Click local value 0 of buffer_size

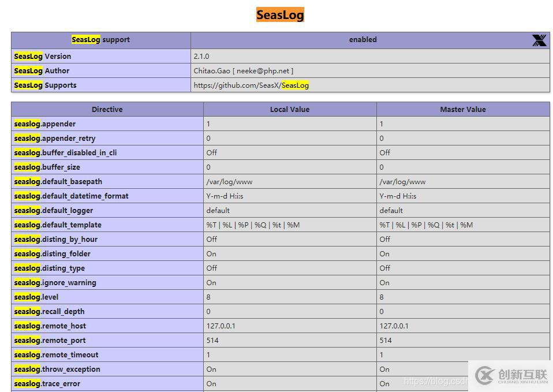tap(208, 167)
